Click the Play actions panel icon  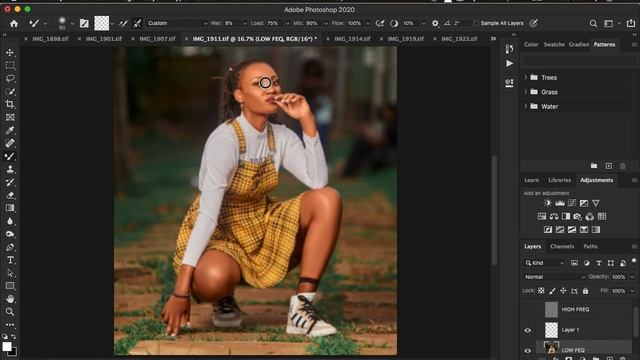pyautogui.click(x=509, y=63)
